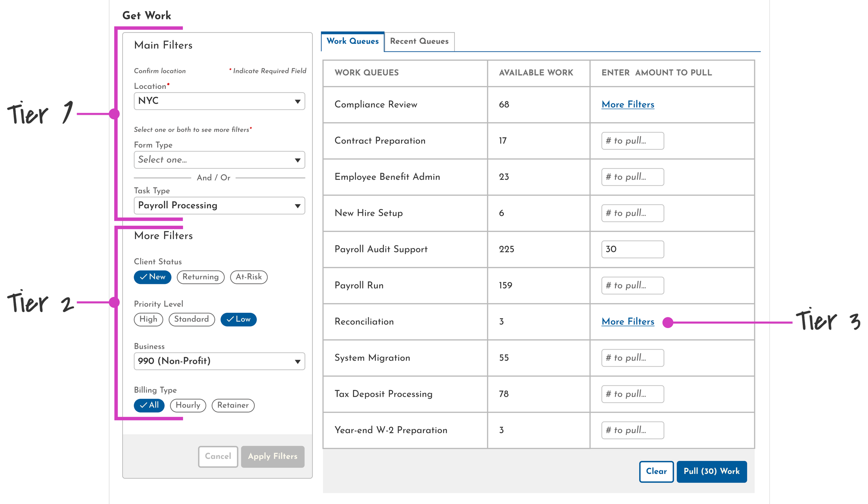Viewport: 868px width, 504px height.
Task: Click More Filters link for Compliance Review
Action: point(628,104)
